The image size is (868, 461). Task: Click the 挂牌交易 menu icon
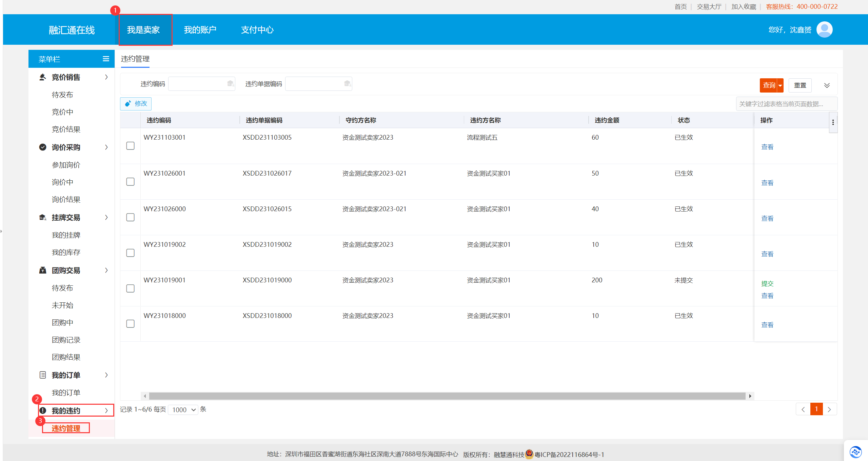pos(43,217)
